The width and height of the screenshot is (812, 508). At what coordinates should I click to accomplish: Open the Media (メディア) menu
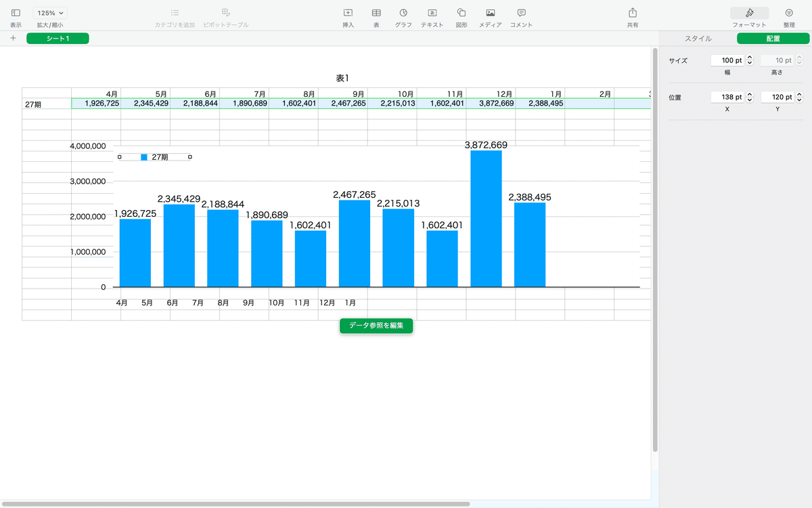coord(491,13)
